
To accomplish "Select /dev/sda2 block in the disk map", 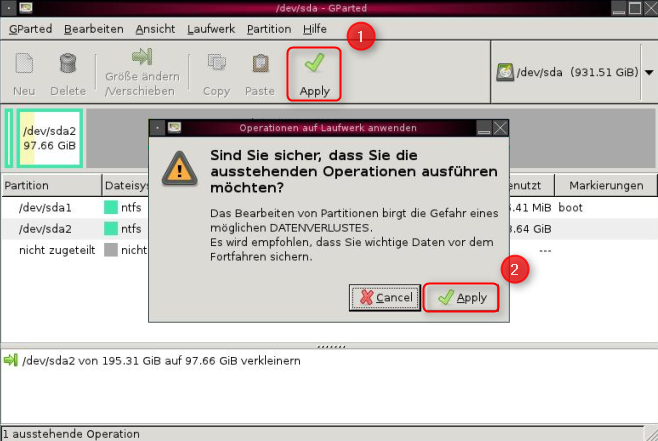I will point(50,138).
